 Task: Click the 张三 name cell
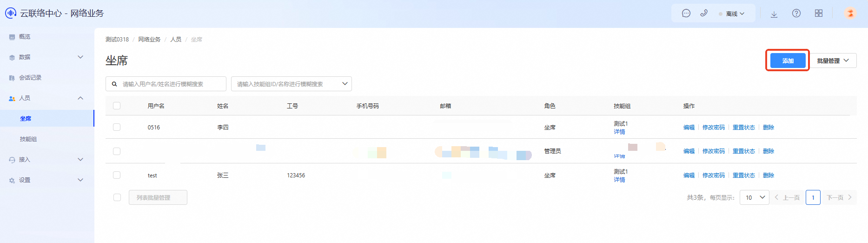click(x=223, y=175)
